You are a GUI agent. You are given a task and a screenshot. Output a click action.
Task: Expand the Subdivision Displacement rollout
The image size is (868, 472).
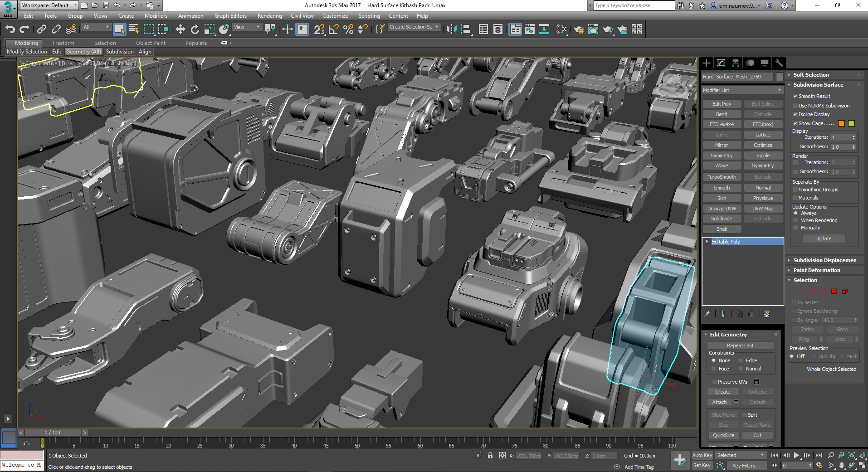824,260
